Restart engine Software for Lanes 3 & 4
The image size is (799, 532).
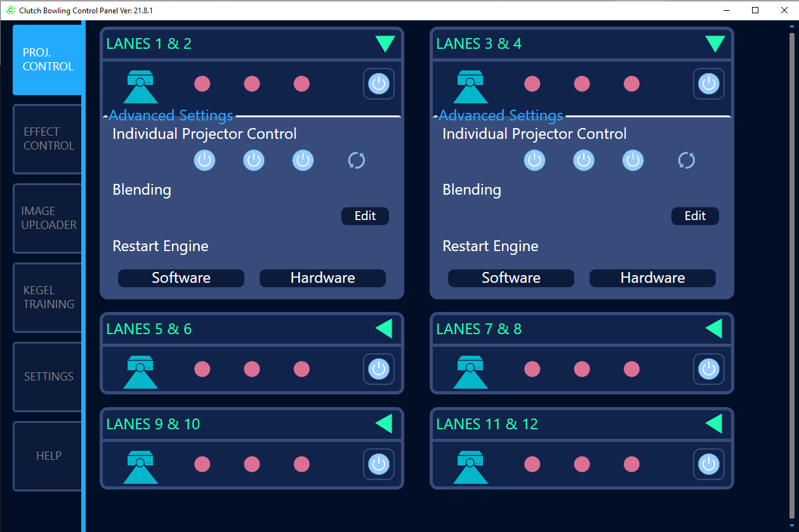click(511, 278)
